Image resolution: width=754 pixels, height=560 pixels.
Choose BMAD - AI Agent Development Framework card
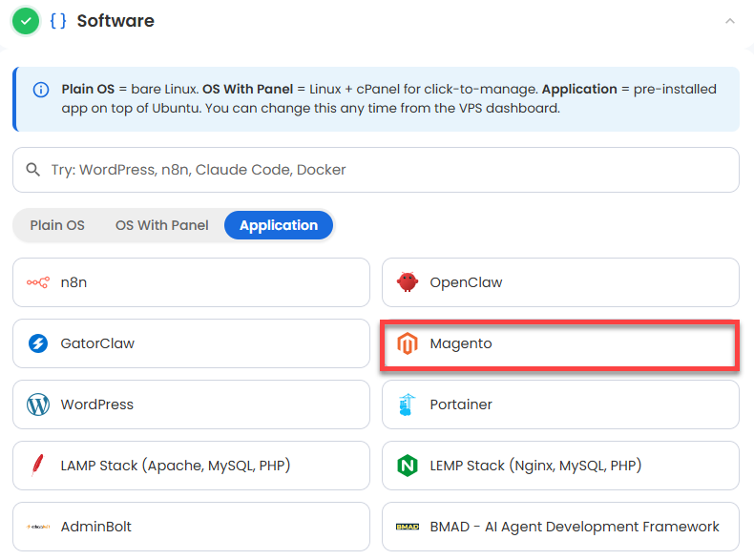560,527
